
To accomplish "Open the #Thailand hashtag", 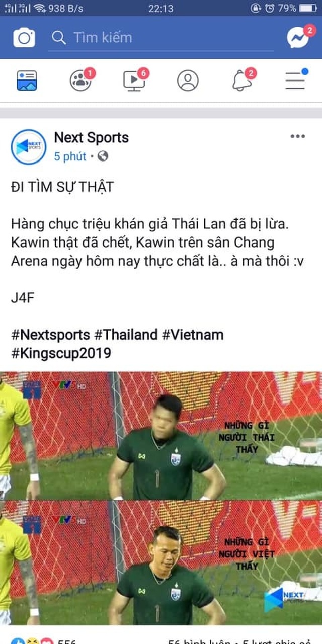I will click(126, 335).
